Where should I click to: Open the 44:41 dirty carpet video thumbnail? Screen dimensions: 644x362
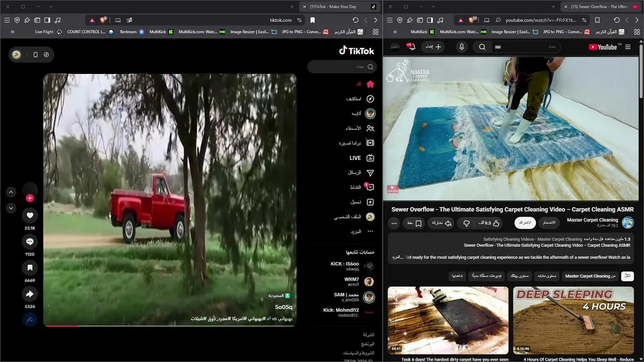click(x=448, y=320)
